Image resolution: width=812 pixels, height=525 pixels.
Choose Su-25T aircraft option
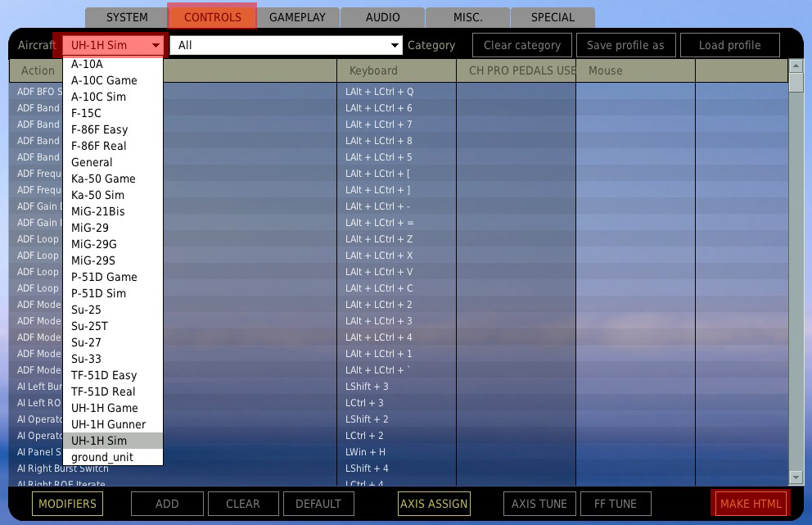tap(89, 326)
